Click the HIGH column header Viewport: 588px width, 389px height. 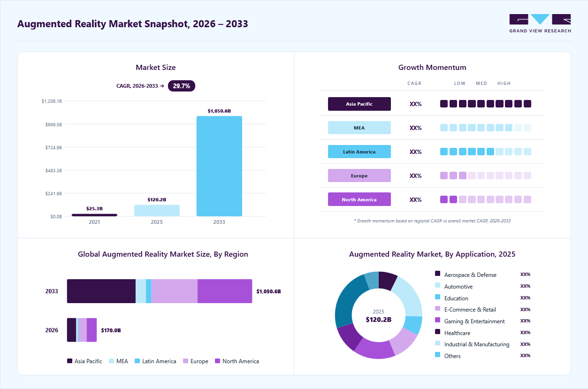[504, 84]
